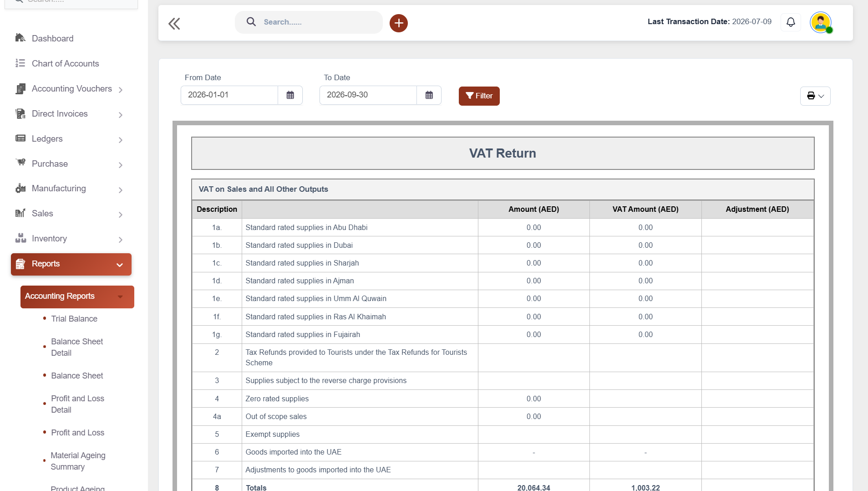
Task: Open Profit and Loss report
Action: 77,433
